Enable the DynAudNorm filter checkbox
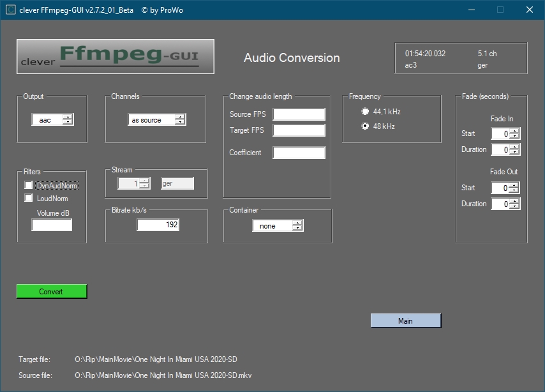Image resolution: width=545 pixels, height=392 pixels. [x=29, y=185]
